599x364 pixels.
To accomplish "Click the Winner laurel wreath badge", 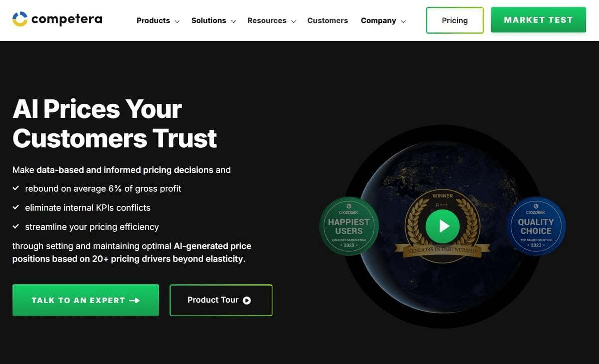I will 442,223.
